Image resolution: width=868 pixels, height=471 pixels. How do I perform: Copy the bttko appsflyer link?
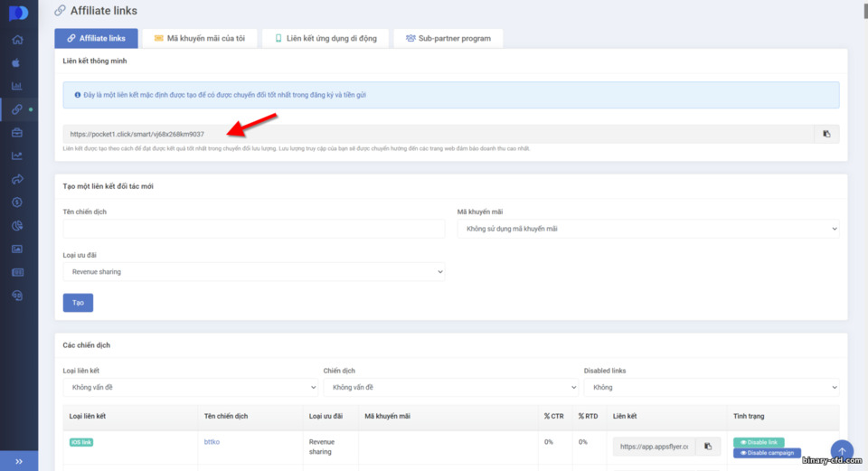(708, 446)
